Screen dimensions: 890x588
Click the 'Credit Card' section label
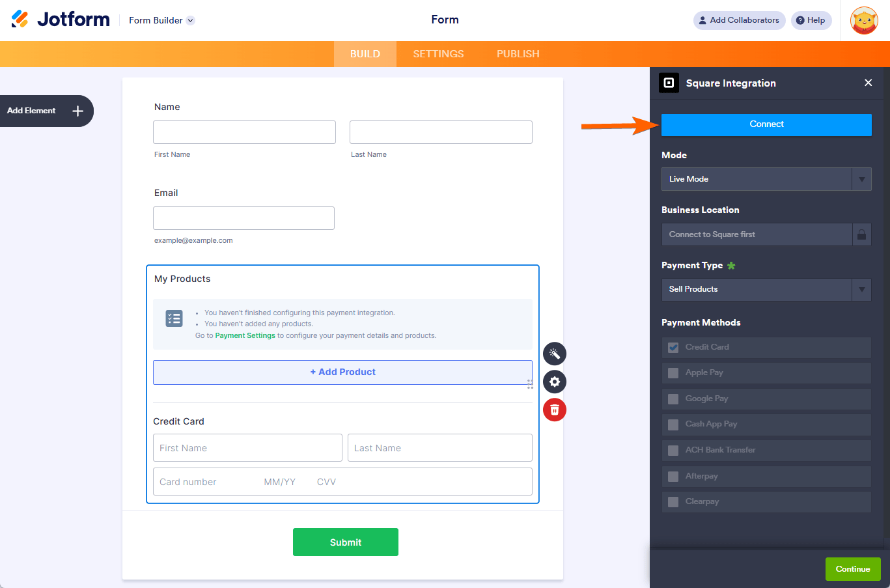click(179, 421)
